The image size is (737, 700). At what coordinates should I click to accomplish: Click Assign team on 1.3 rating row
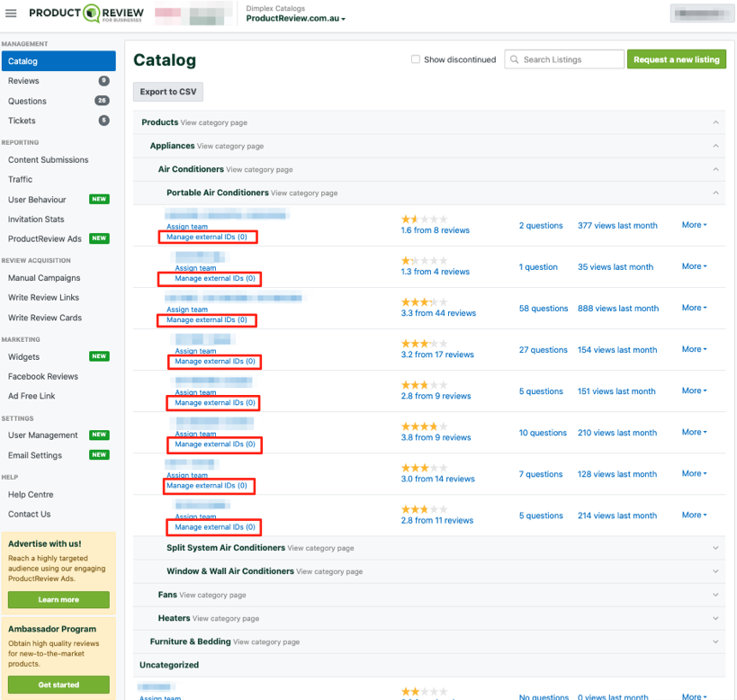[x=195, y=268]
